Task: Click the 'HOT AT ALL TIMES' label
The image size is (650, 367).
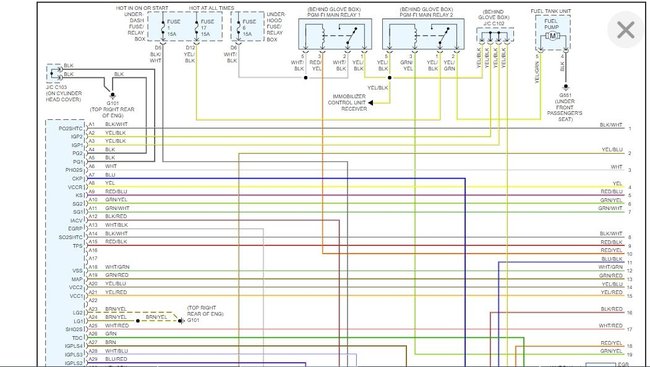Action: click(x=211, y=8)
